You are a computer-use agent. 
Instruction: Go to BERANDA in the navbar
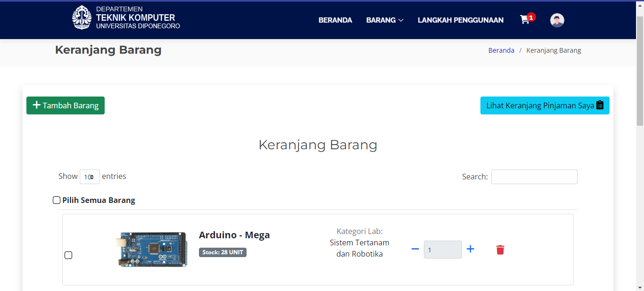(x=335, y=20)
